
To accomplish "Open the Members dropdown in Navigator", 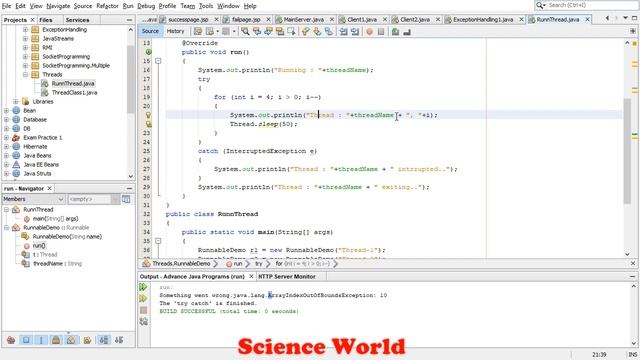I will point(33,199).
